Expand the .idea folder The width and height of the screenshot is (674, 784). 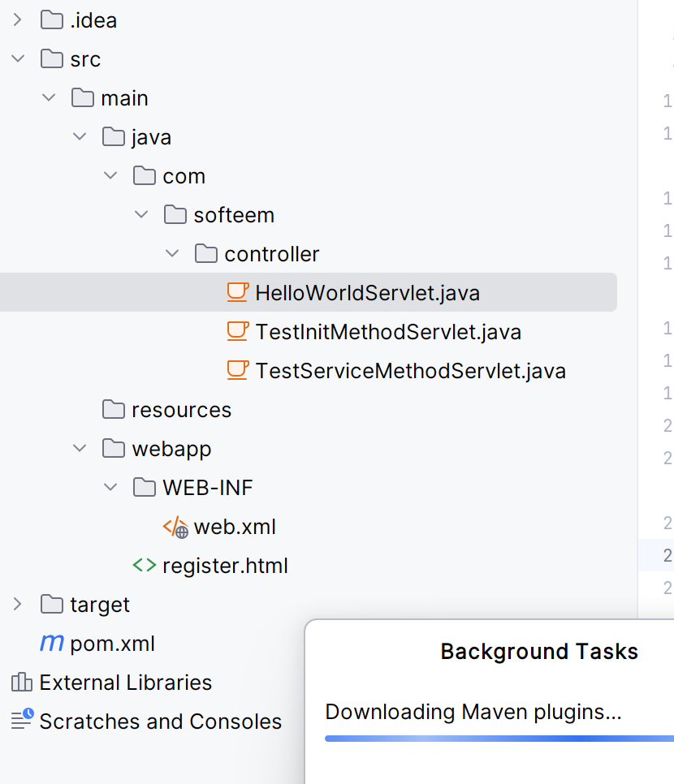click(x=18, y=19)
